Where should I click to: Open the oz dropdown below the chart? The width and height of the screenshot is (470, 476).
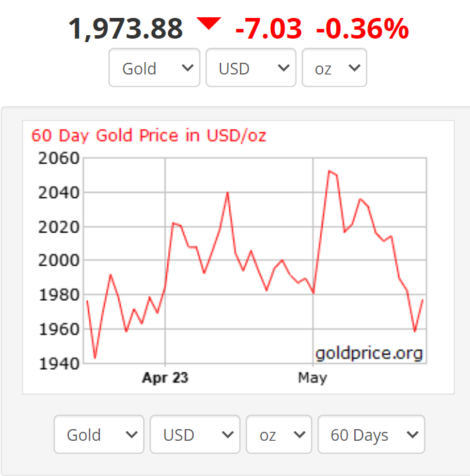coord(278,435)
